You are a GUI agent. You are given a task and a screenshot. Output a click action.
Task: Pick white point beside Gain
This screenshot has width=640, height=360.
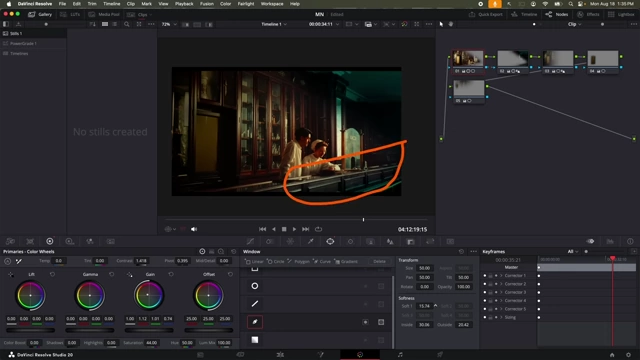(130, 275)
